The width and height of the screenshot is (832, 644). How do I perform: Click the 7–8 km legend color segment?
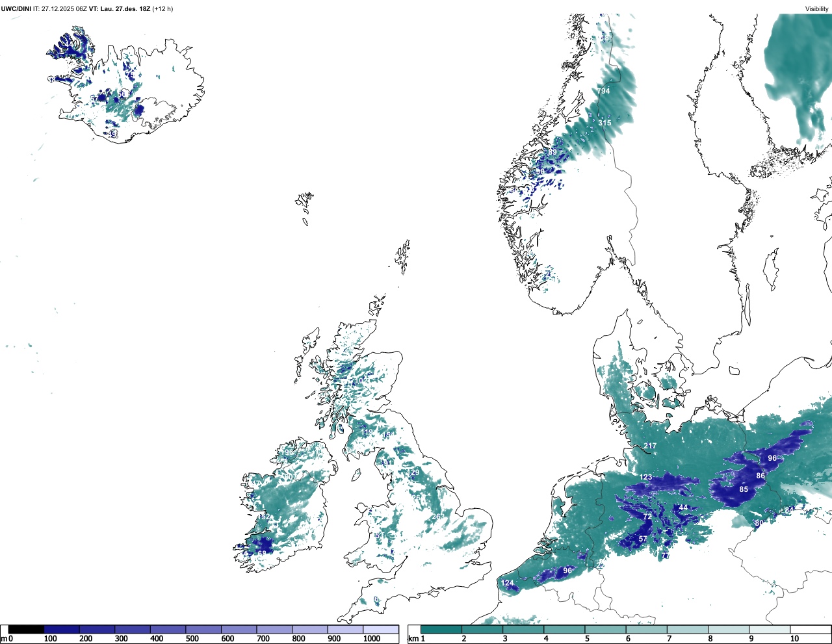(x=687, y=629)
